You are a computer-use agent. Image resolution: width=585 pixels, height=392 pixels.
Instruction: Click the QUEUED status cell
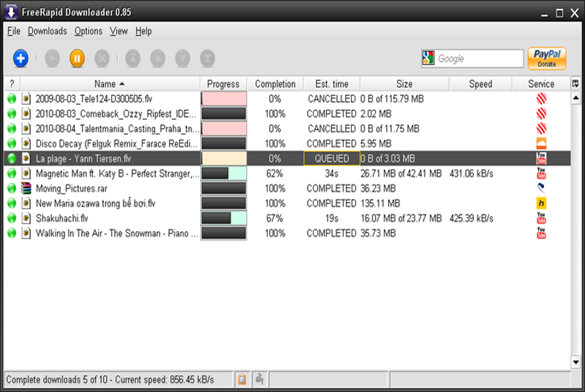pos(331,159)
